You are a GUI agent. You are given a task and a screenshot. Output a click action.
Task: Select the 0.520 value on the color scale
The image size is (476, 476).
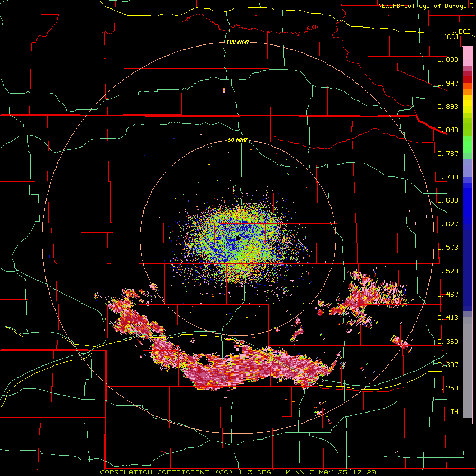(x=448, y=271)
